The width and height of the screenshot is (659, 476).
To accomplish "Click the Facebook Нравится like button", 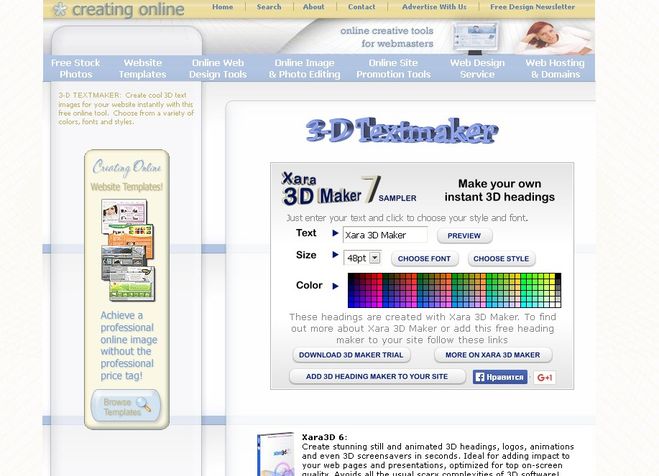I will point(500,377).
